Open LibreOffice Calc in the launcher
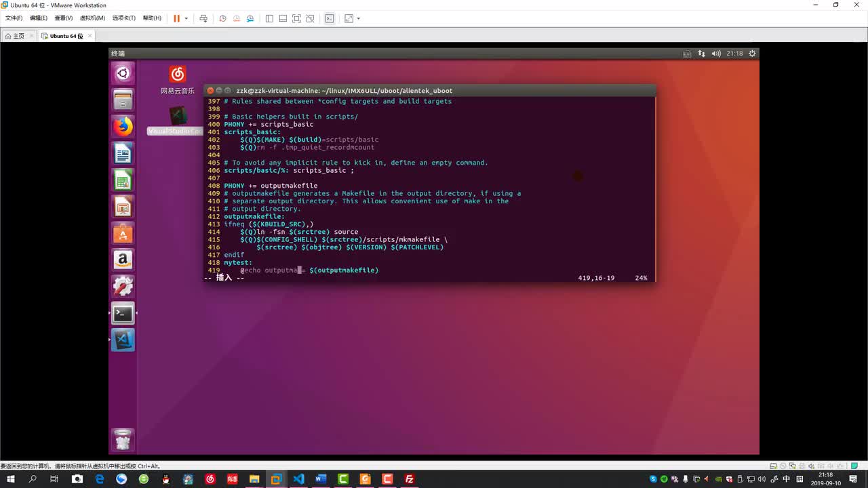 tap(123, 180)
